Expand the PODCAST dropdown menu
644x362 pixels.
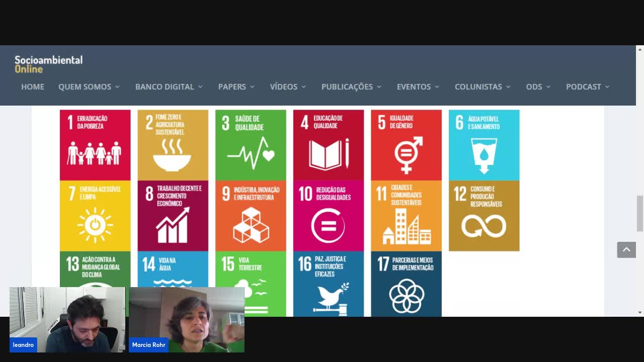[588, 86]
